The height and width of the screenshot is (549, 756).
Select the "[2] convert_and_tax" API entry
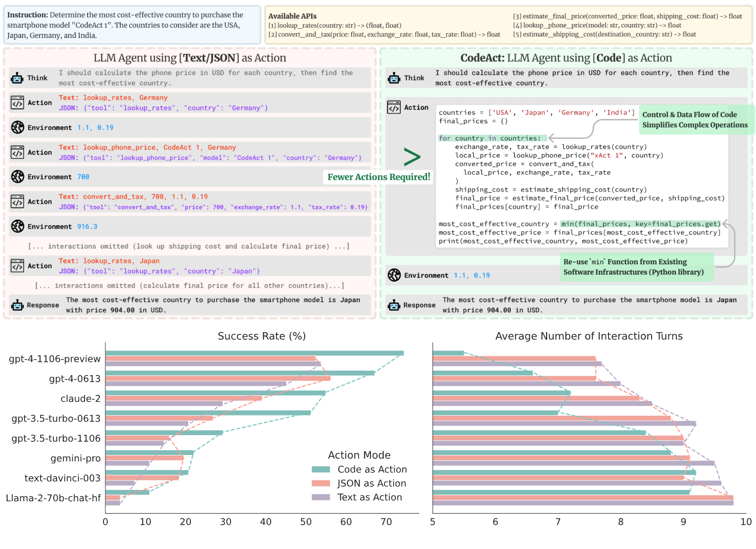coord(384,34)
